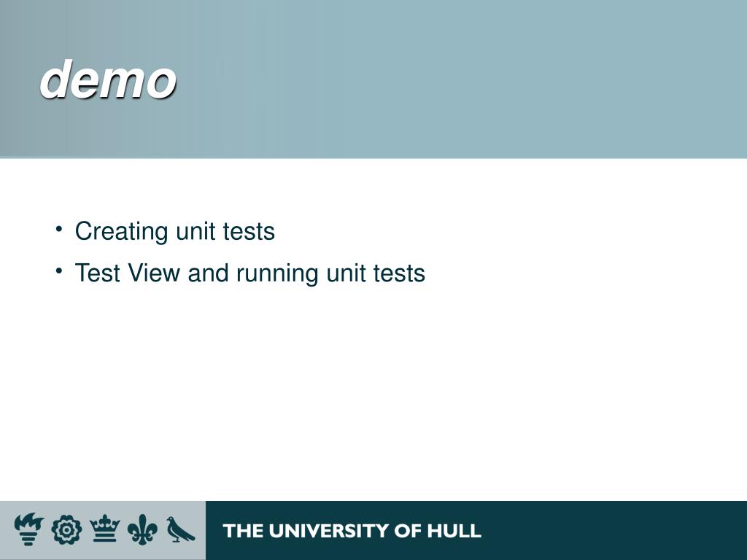Click the word 'Creating' in the first bullet
The width and height of the screenshot is (747, 560).
122,232
